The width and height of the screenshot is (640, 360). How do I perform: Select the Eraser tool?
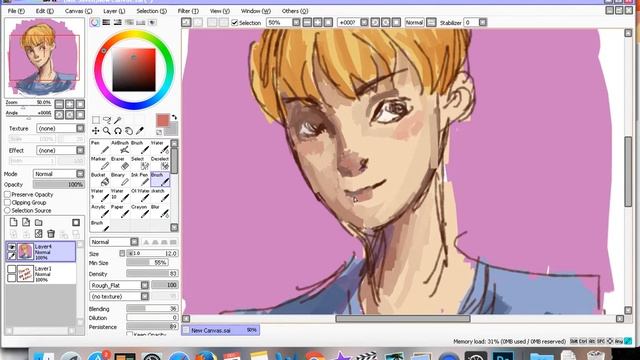(120, 164)
